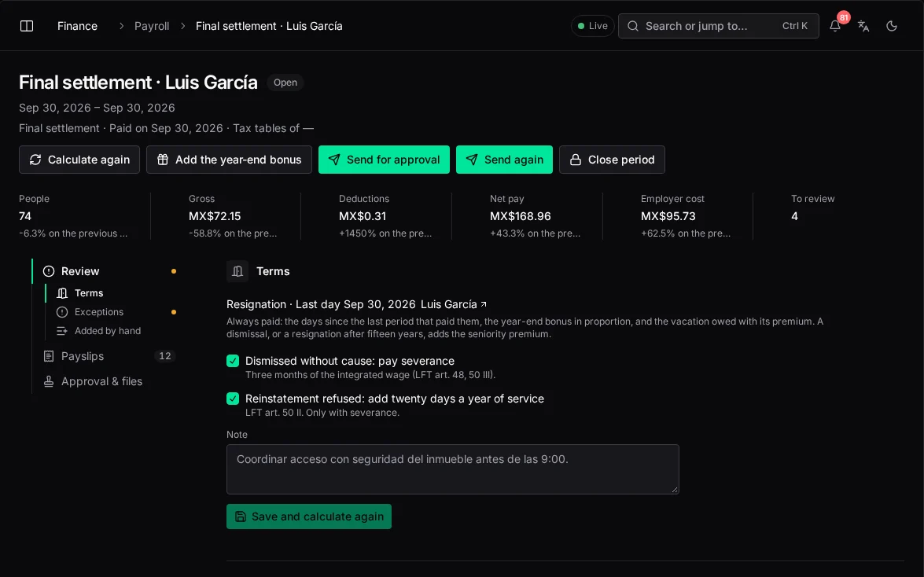The width and height of the screenshot is (924, 577).
Task: Click the Added by hand list icon
Action: click(62, 331)
